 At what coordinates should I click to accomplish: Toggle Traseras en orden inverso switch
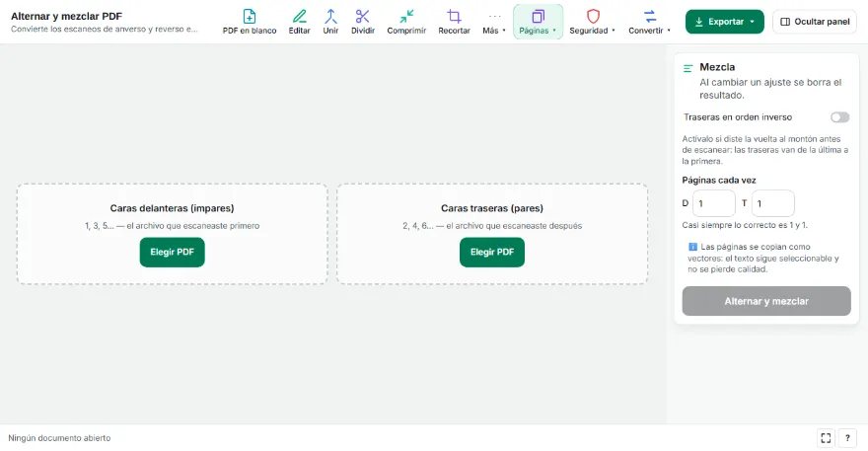[x=839, y=117]
